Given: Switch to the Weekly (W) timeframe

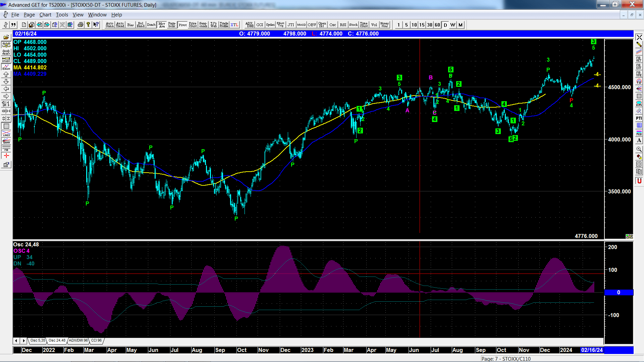Looking at the screenshot, I should tap(453, 25).
